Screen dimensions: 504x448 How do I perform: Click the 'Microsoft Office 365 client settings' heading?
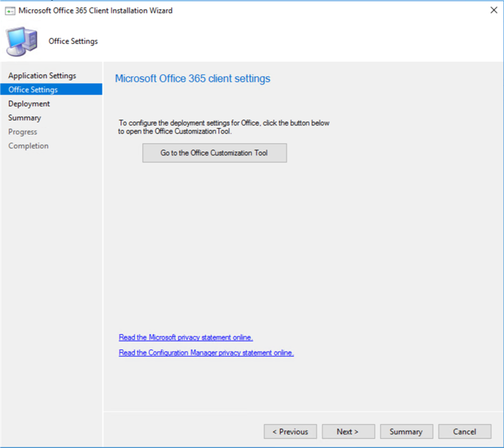(192, 78)
